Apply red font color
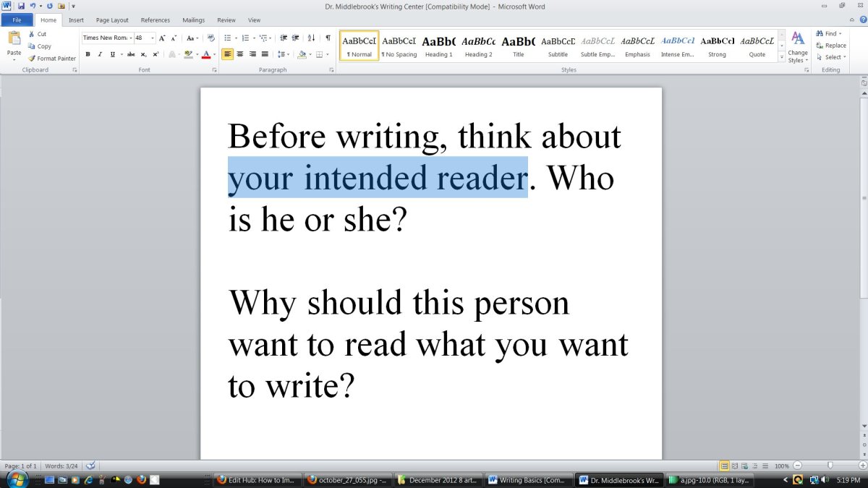 [x=206, y=54]
